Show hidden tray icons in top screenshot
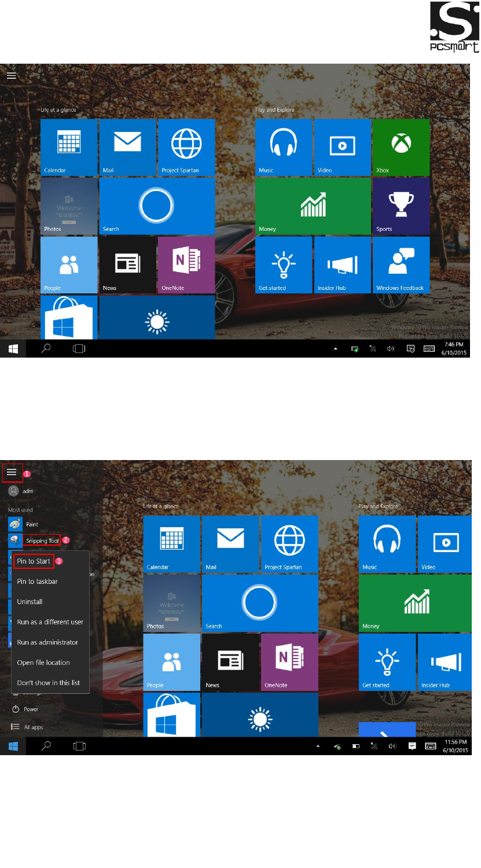 (x=335, y=349)
